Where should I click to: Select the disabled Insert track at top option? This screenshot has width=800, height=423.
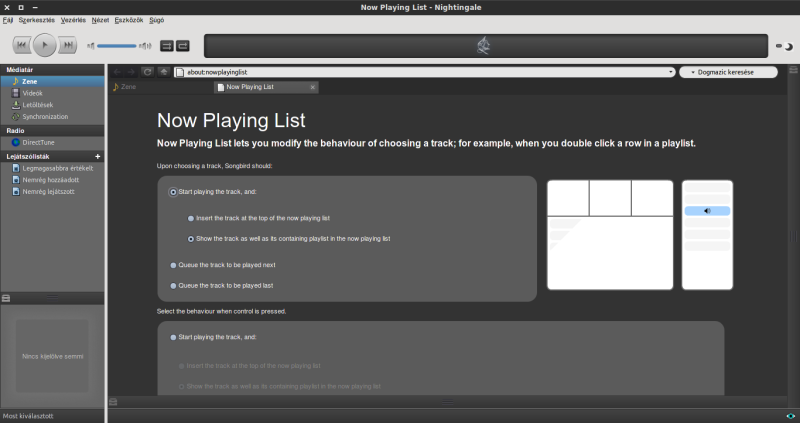(181, 366)
